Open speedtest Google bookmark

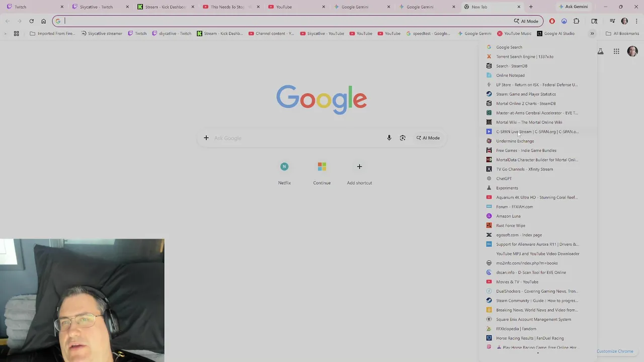click(428, 34)
